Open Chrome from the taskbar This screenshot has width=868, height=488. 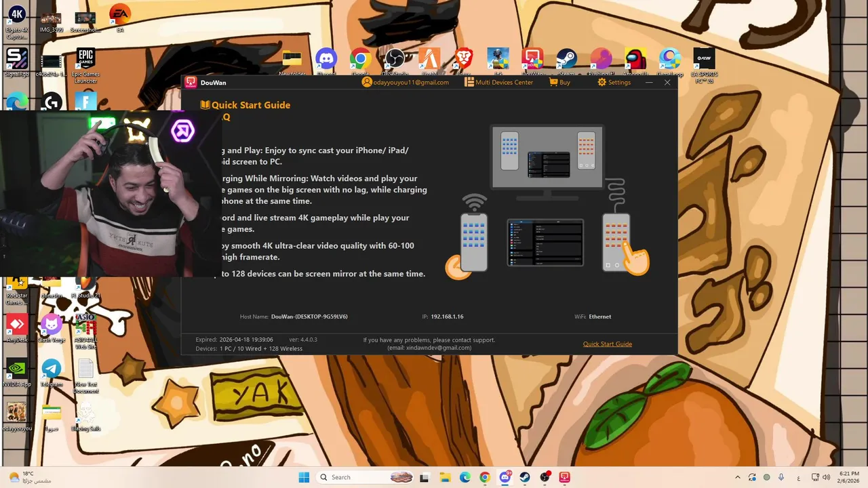(x=484, y=477)
